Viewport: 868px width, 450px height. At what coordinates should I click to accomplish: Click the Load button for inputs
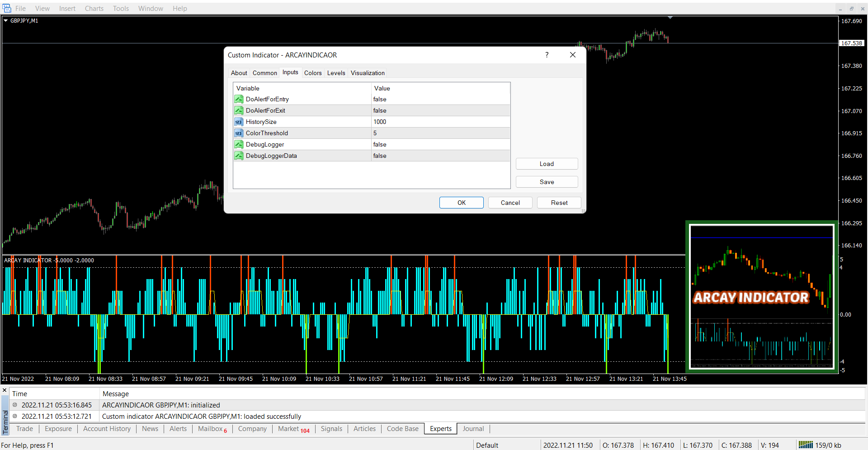click(x=547, y=164)
